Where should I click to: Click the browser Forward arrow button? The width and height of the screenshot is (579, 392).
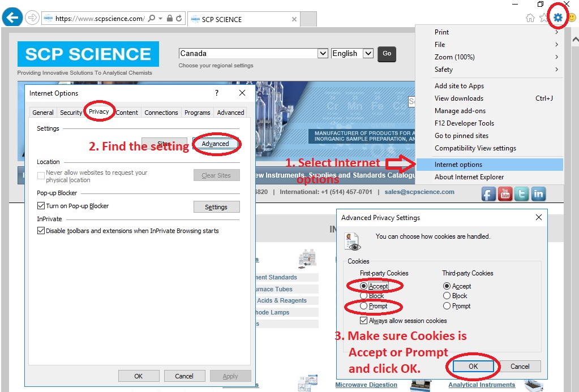point(32,18)
